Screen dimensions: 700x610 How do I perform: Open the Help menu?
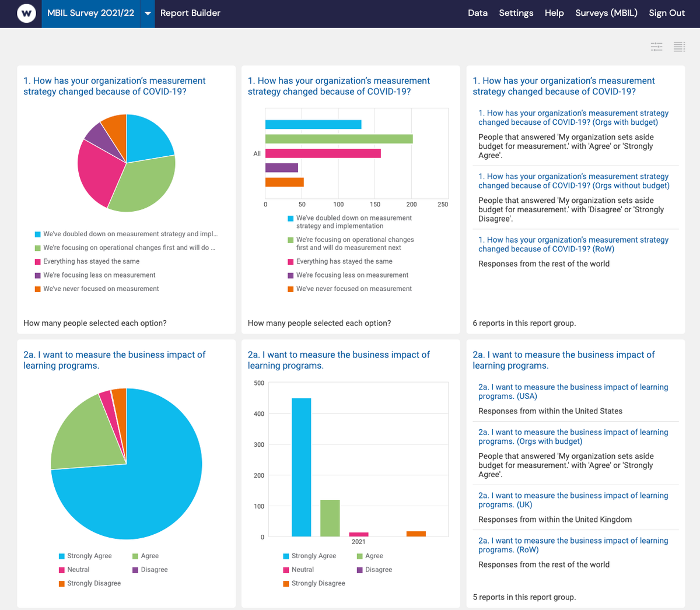point(554,13)
